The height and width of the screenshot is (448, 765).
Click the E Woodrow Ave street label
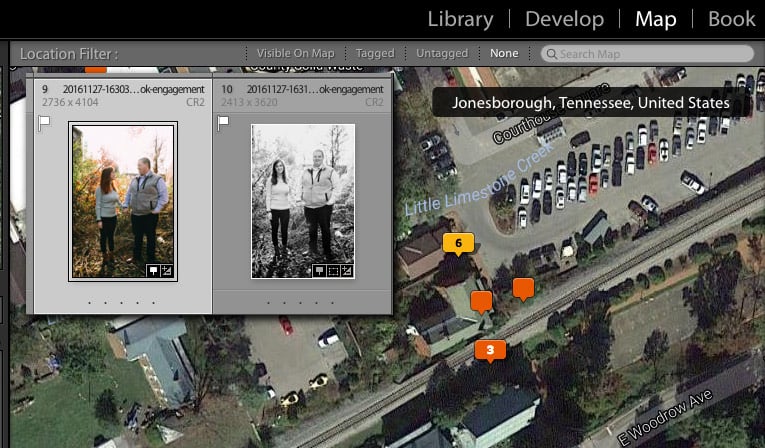point(665,418)
